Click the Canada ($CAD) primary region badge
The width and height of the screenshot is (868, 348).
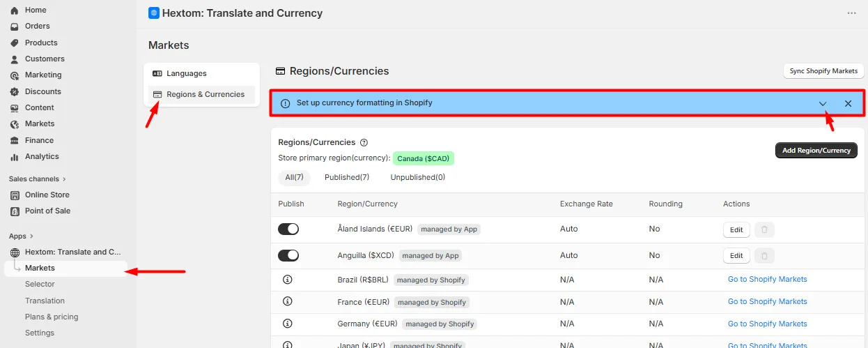(x=424, y=159)
